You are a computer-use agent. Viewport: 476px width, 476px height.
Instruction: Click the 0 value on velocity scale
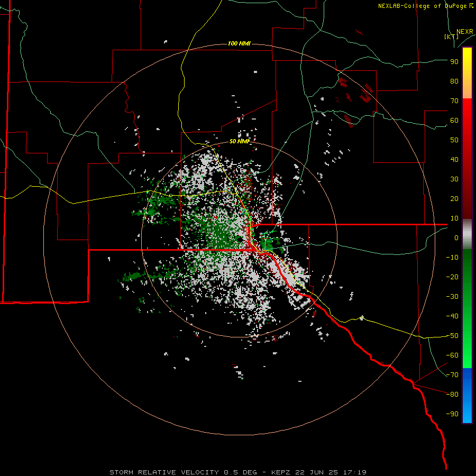(x=456, y=237)
